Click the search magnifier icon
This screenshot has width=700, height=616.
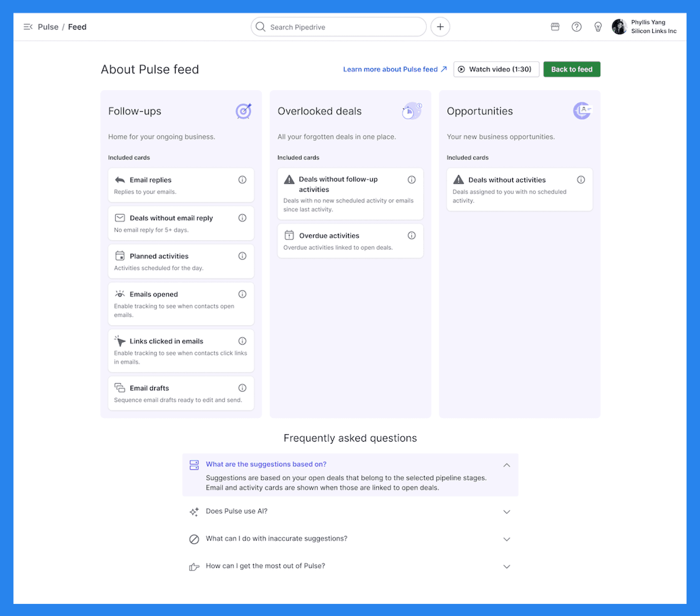point(260,27)
